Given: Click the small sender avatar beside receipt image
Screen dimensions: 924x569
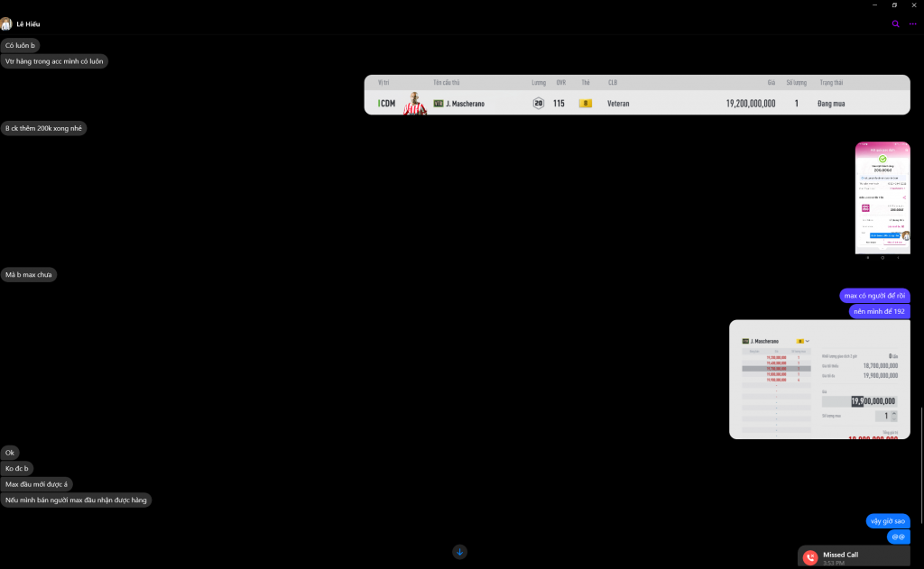Looking at the screenshot, I should [x=906, y=235].
